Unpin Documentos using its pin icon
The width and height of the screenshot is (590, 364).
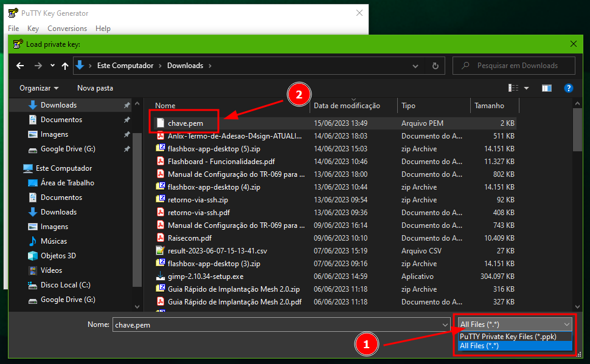coord(127,120)
